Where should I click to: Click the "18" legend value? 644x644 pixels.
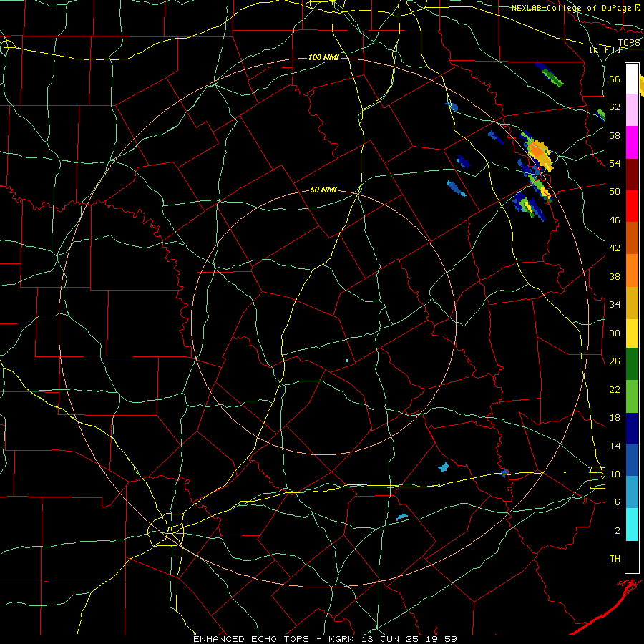coord(615,418)
